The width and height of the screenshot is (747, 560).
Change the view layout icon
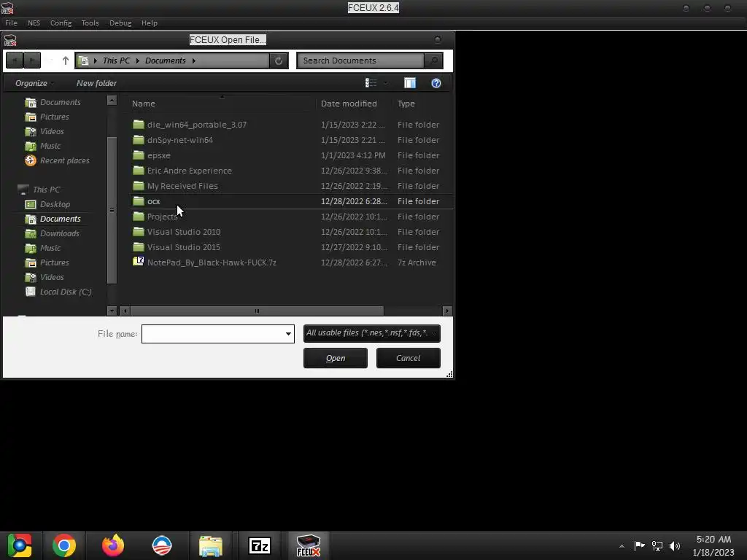tap(371, 83)
